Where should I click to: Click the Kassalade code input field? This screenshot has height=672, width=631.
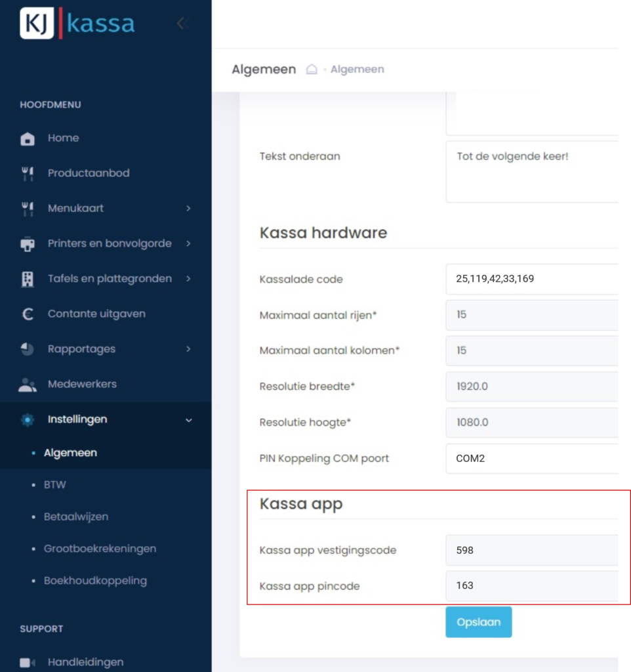[x=531, y=279]
